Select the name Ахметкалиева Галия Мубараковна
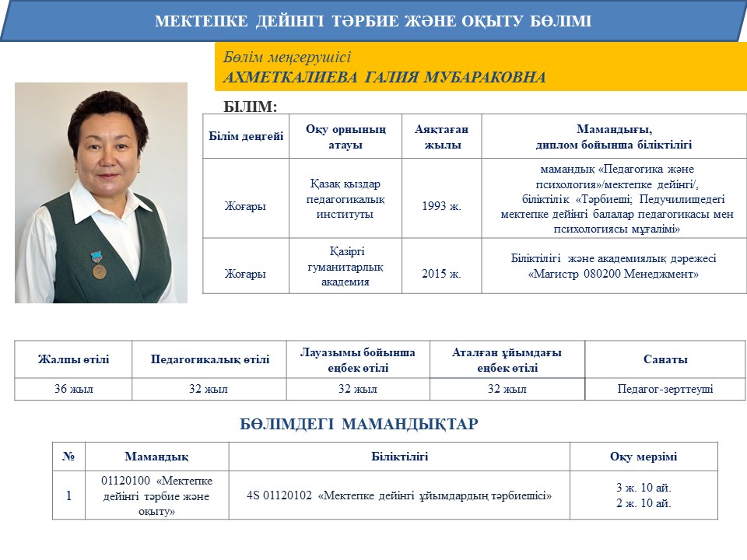The height and width of the screenshot is (560, 747). coord(384,77)
